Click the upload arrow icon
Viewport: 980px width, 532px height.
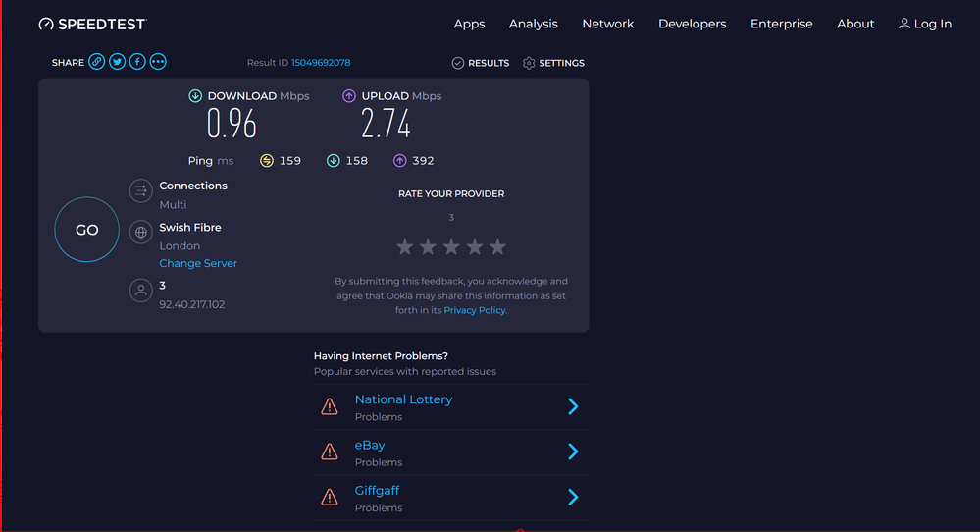(349, 95)
